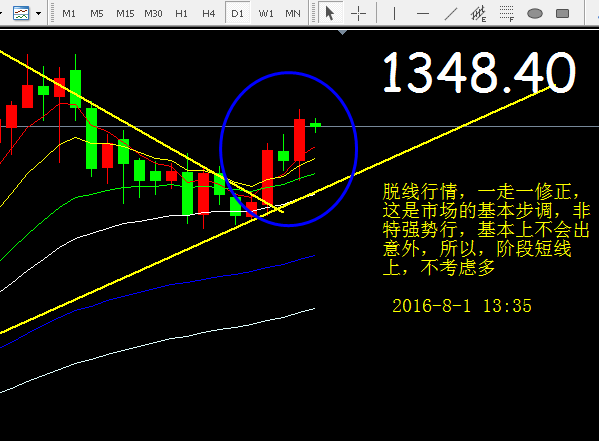Select the trendline drawing tool
Viewport: 599px width, 441px height.
tap(451, 13)
